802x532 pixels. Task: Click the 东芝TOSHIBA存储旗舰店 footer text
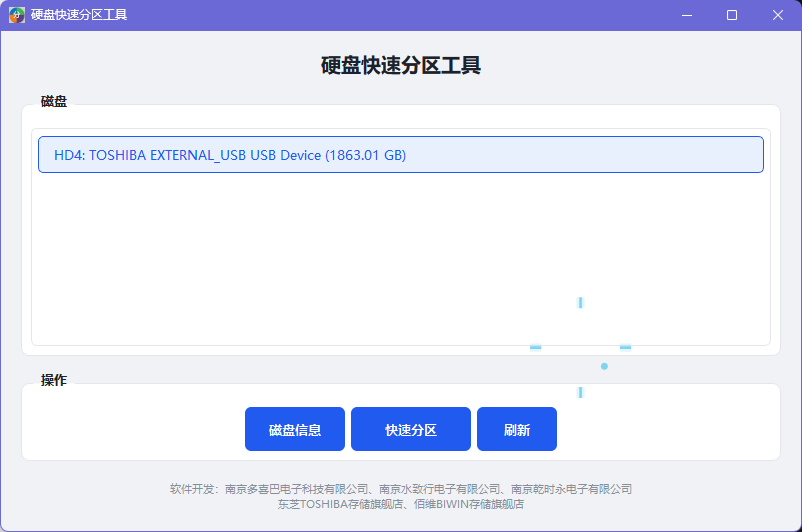click(341, 504)
